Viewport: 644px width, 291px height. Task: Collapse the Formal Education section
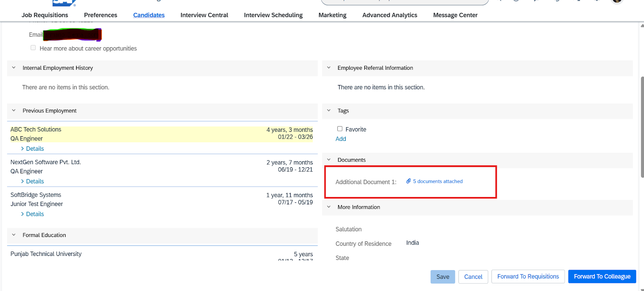tap(14, 235)
